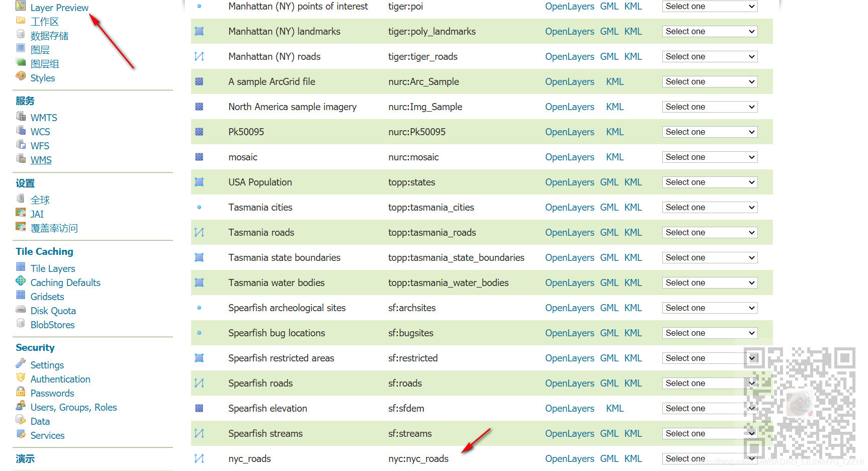Click the raster type icon for Pk50095
868x471 pixels.
[199, 132]
